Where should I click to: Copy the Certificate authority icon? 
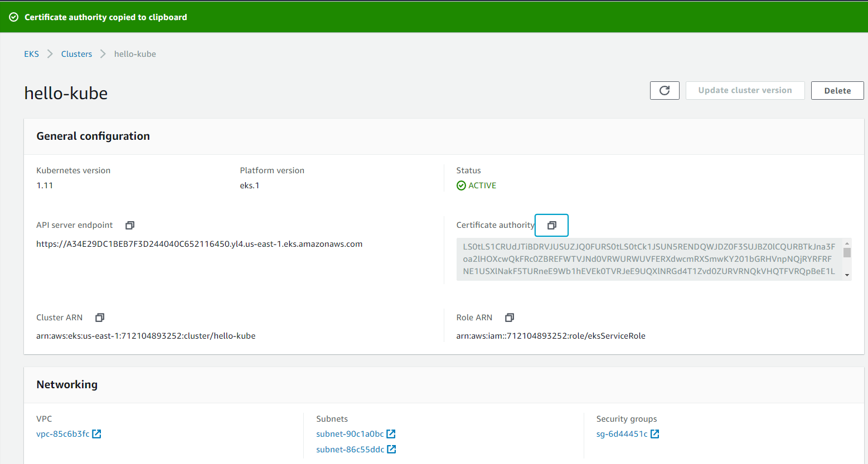(x=551, y=225)
